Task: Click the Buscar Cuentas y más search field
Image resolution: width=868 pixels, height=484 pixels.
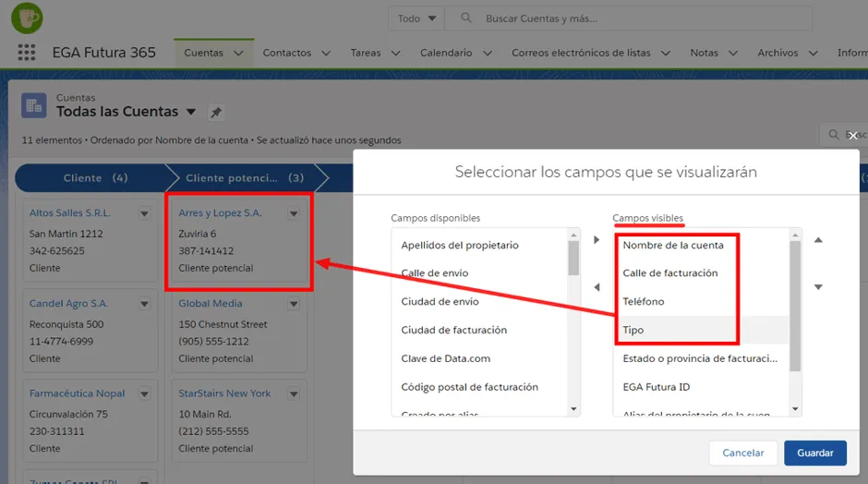Action: 628,18
